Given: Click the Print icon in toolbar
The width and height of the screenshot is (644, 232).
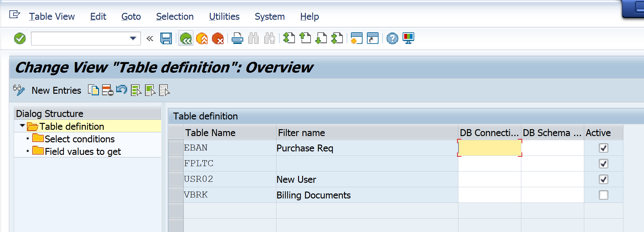Looking at the screenshot, I should [x=237, y=39].
